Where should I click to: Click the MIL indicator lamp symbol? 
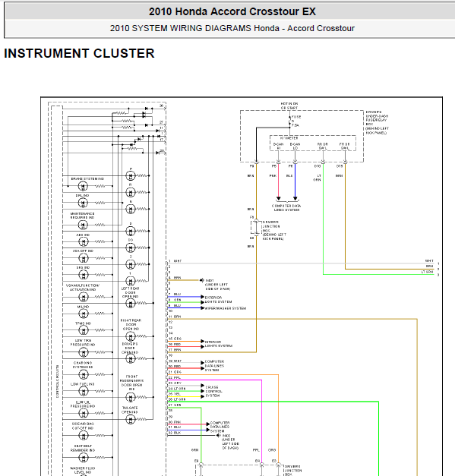click(84, 314)
